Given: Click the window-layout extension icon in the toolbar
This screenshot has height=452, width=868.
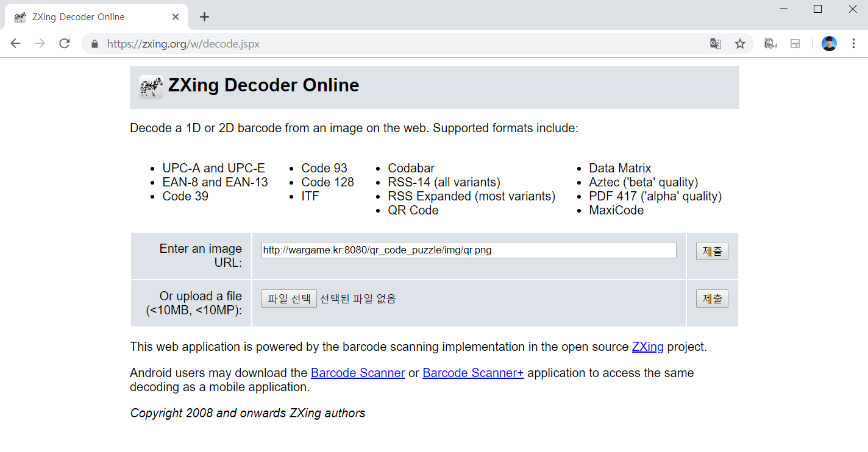Looking at the screenshot, I should pyautogui.click(x=795, y=44).
